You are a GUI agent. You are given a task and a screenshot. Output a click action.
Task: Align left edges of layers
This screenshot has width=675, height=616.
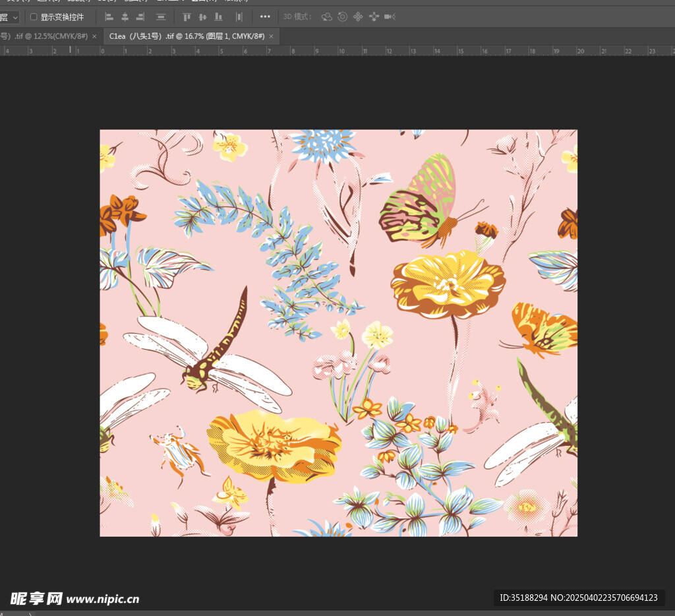click(x=109, y=17)
